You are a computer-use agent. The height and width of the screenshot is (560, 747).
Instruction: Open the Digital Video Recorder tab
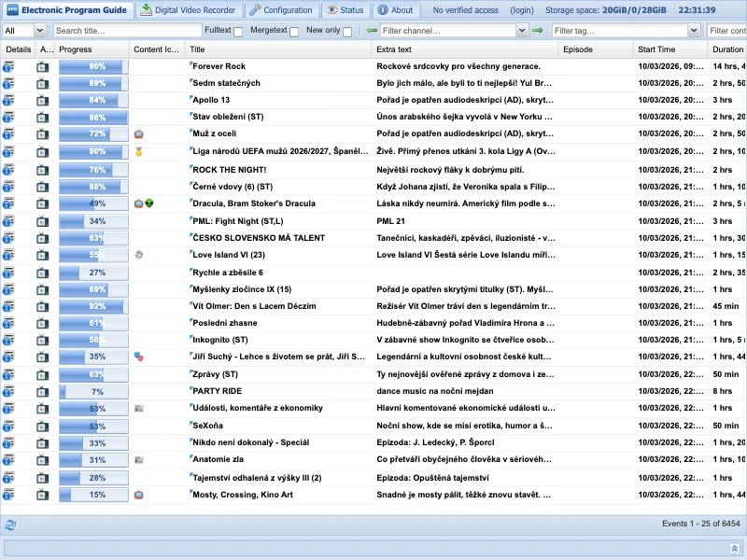(x=189, y=10)
